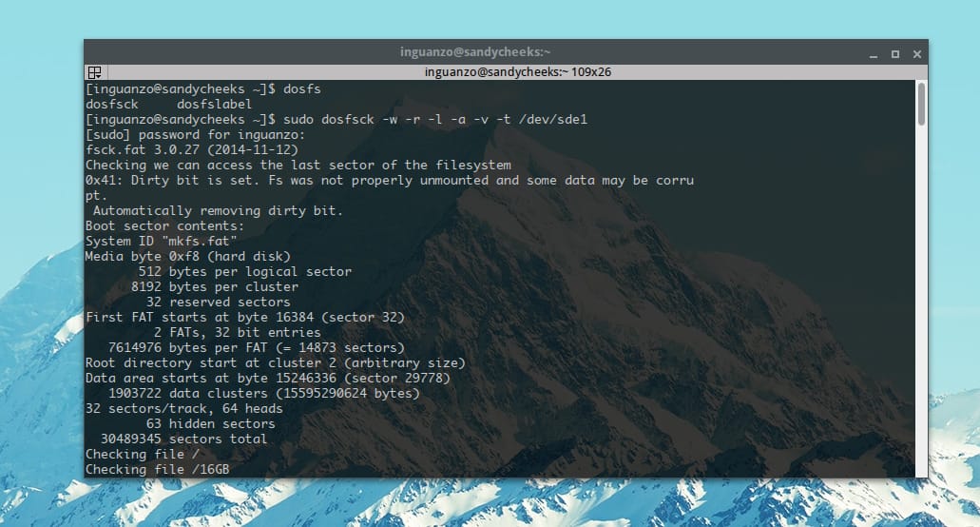The width and height of the screenshot is (980, 527).
Task: Click the terminal vertical scrollbar thumb
Action: (x=921, y=105)
